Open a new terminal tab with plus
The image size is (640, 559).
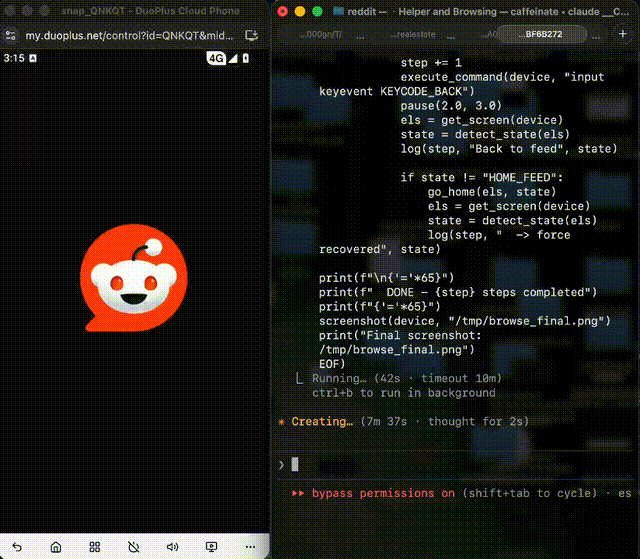[x=623, y=34]
